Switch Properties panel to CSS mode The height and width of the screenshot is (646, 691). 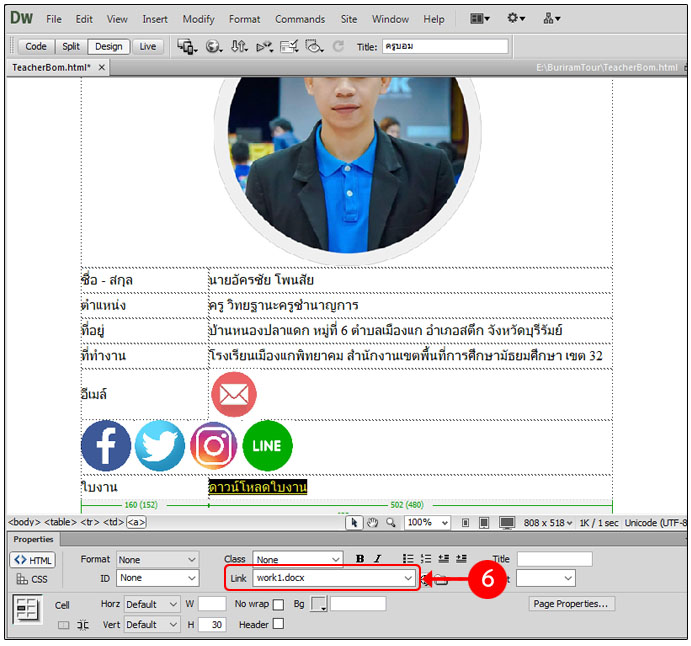tap(32, 579)
